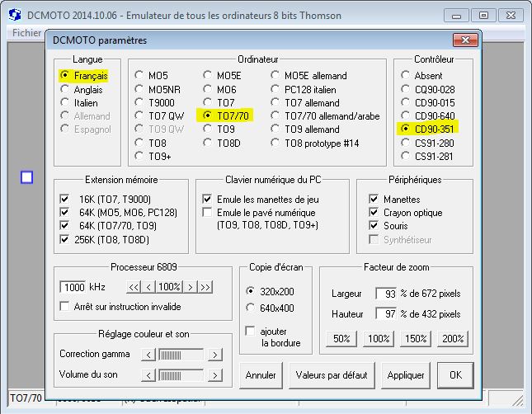532x414 pixels.
Task: Click the Largeur zoom percentage field
Action: point(386,294)
